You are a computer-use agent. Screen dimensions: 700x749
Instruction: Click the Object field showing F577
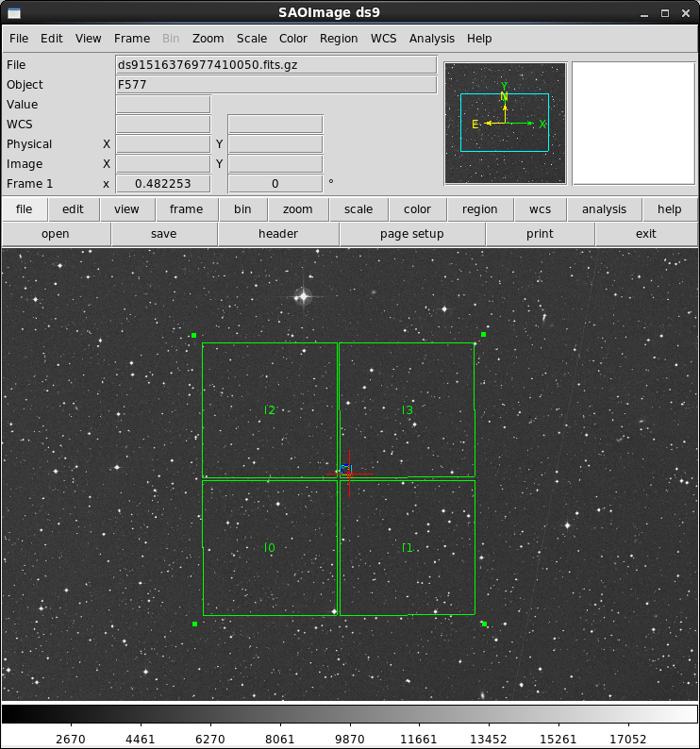276,85
